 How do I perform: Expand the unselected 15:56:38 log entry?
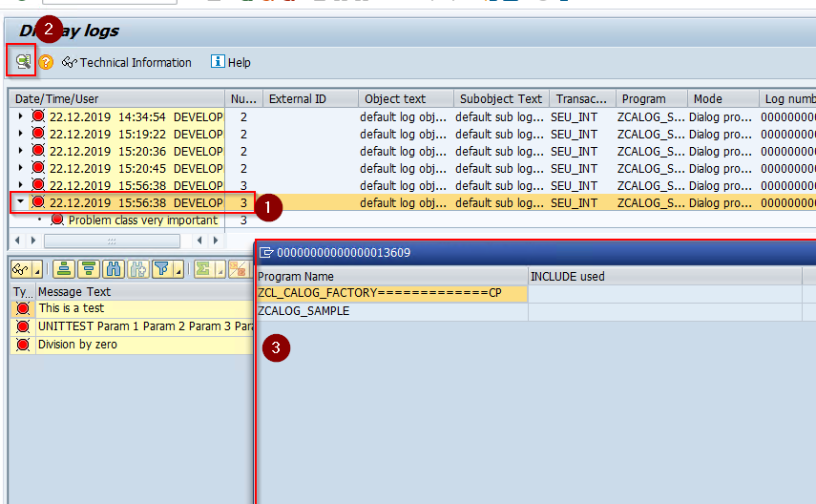point(20,185)
